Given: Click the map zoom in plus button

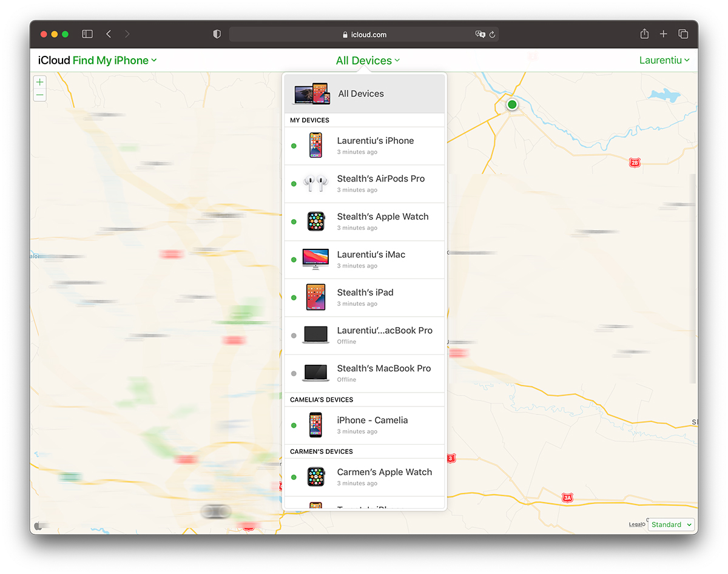Looking at the screenshot, I should click(x=40, y=82).
